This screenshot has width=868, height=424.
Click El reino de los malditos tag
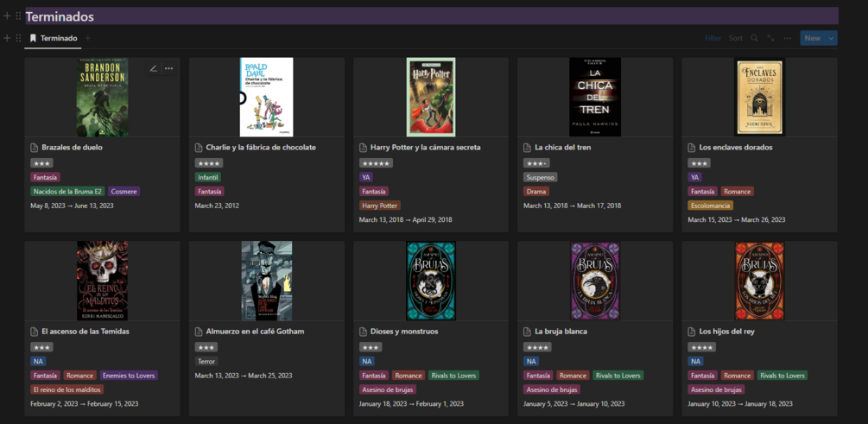[67, 389]
